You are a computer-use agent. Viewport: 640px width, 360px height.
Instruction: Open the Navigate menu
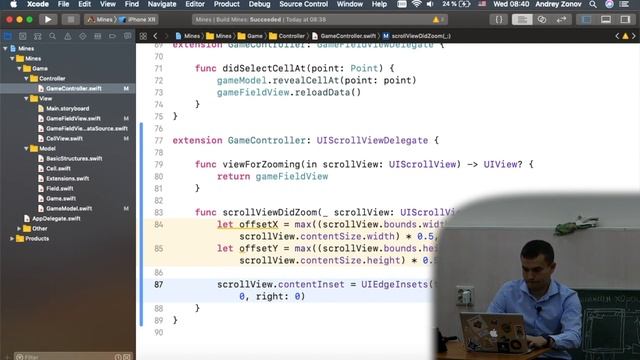pos(162,4)
